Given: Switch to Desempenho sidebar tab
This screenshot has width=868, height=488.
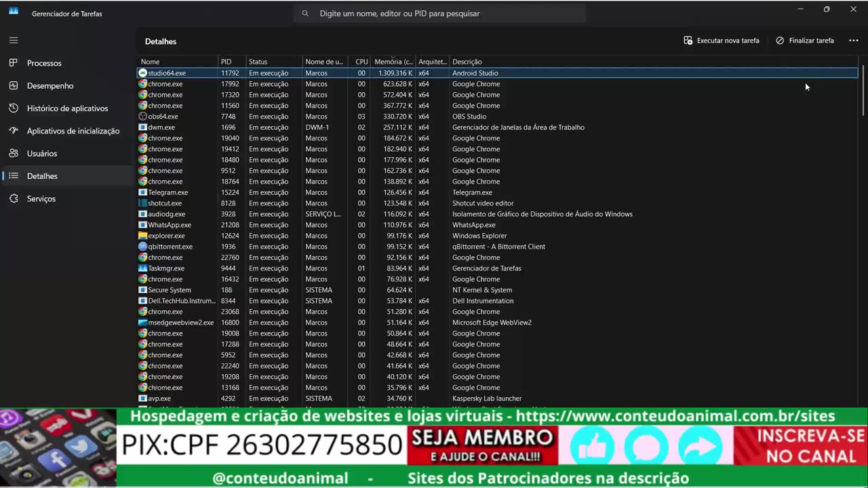Looking at the screenshot, I should 50,85.
